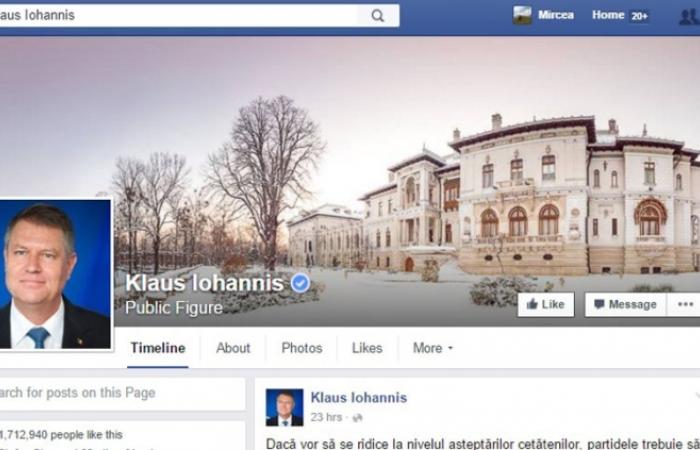Click the search magnifier icon

click(378, 16)
